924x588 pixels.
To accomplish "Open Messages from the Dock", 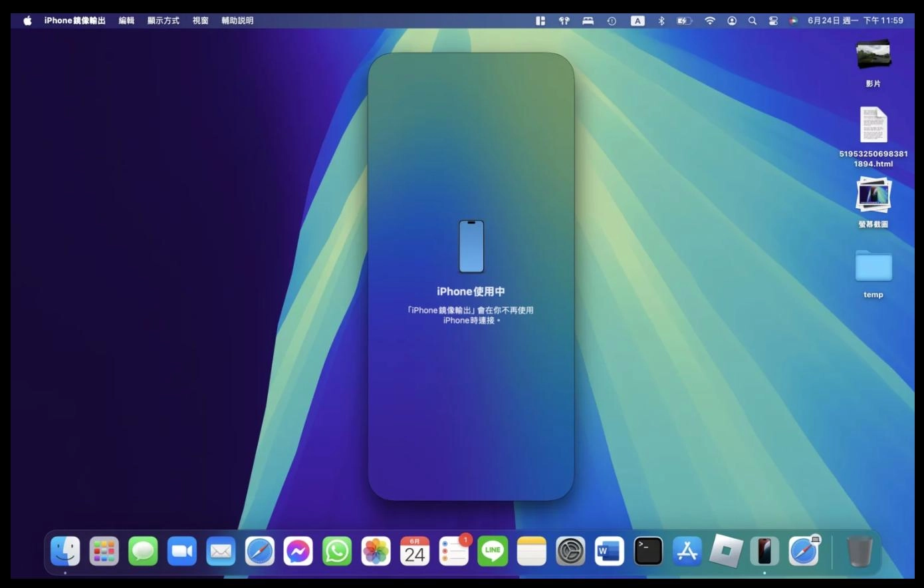I will pos(143,551).
